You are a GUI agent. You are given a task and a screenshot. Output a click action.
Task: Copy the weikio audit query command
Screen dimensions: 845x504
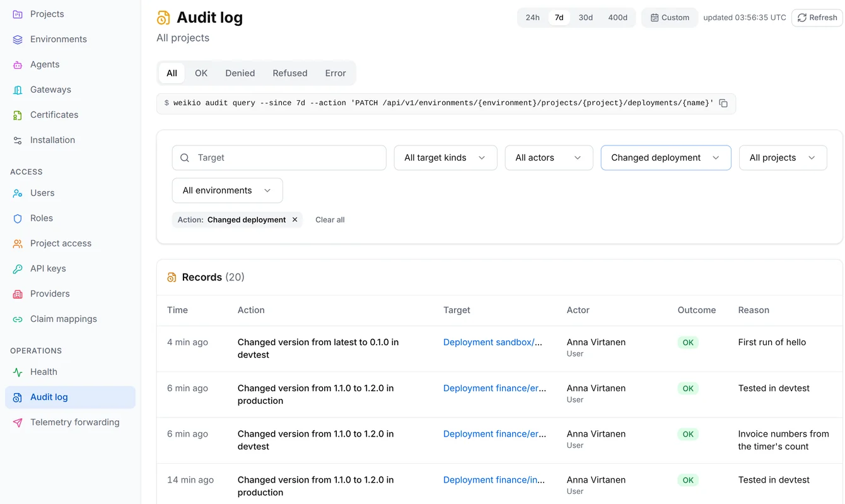point(723,103)
